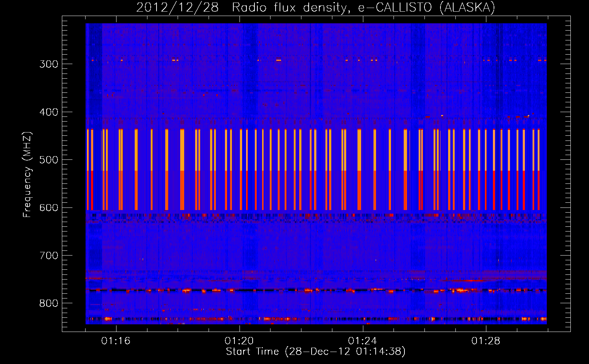This screenshot has width=589, height=364.
Task: Click the 01:28 time tick label
Action: tap(486, 341)
